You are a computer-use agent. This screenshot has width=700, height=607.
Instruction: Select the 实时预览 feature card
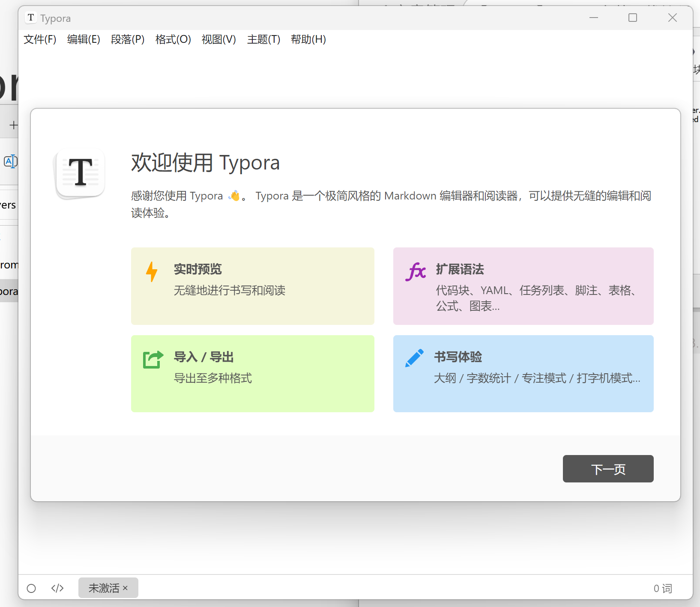click(252, 286)
